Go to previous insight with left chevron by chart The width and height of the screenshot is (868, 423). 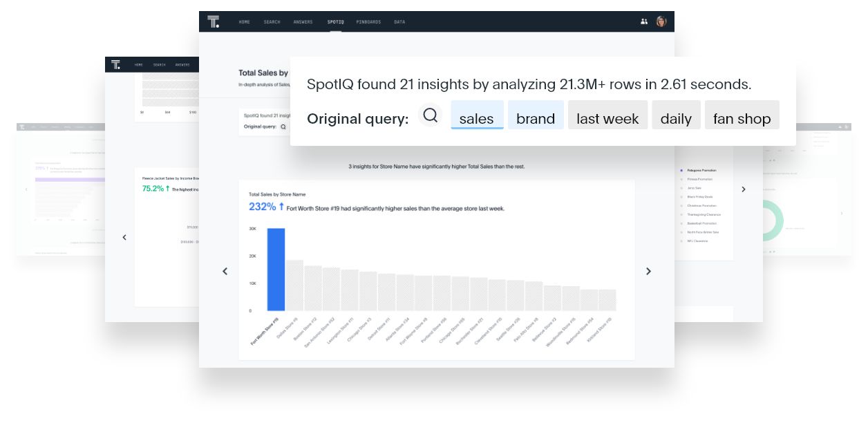click(x=225, y=272)
